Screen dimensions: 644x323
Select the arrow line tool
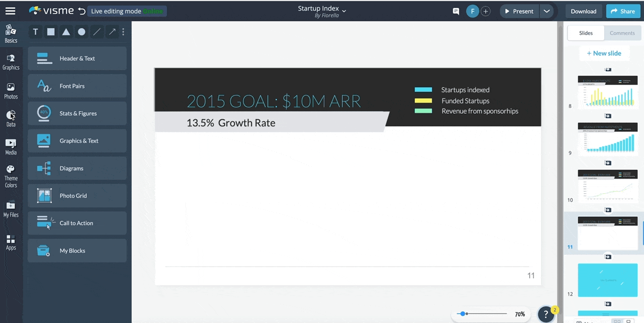pos(112,32)
